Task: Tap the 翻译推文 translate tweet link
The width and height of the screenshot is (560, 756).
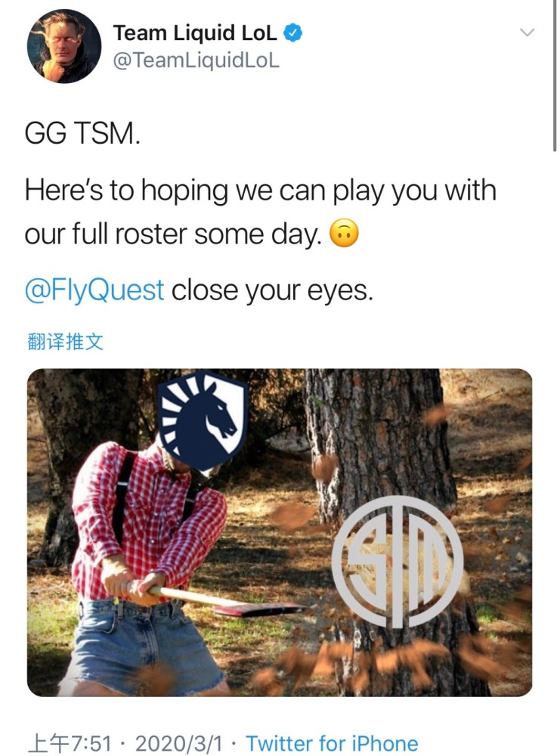Action: (65, 342)
